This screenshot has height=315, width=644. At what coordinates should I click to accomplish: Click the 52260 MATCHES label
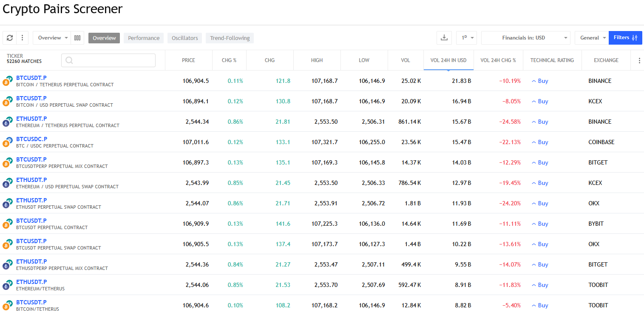(24, 62)
